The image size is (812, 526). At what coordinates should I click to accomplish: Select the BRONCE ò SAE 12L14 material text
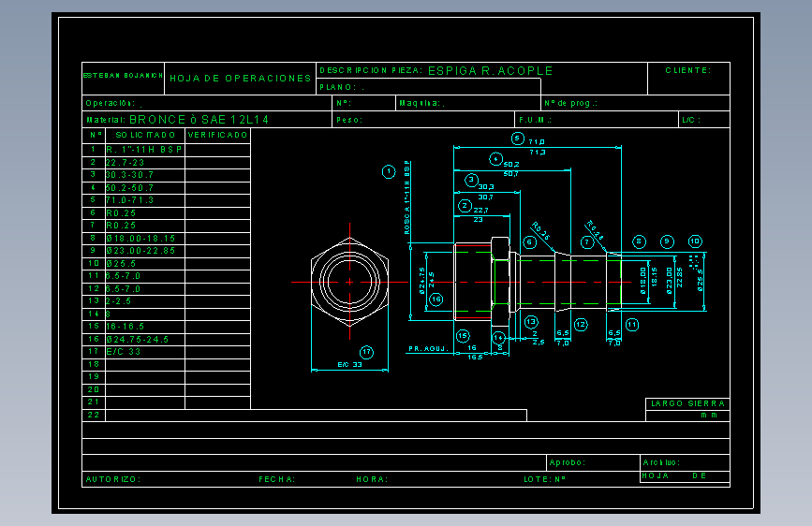click(x=199, y=120)
